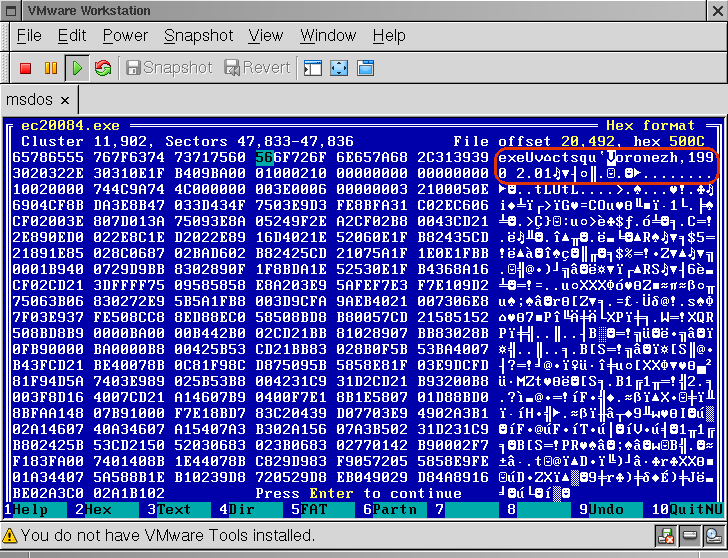Click the status icon at the bar's right end
This screenshot has width=728, height=558.
(713, 536)
